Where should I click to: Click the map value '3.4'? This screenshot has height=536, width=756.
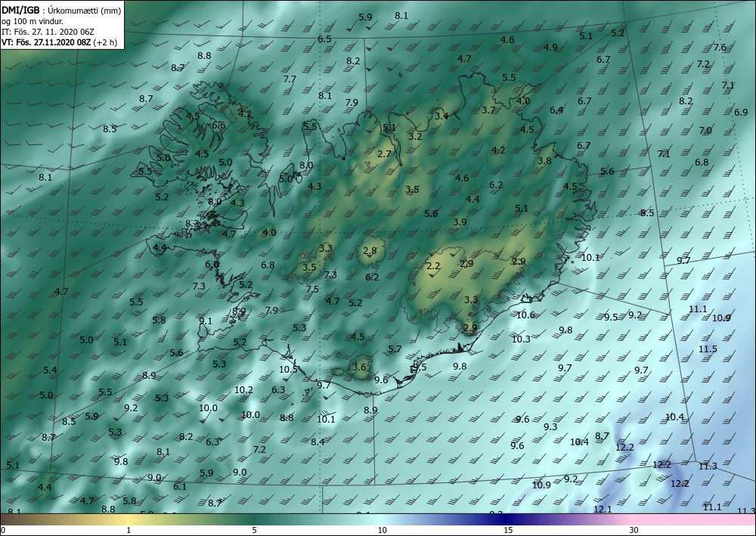(442, 116)
